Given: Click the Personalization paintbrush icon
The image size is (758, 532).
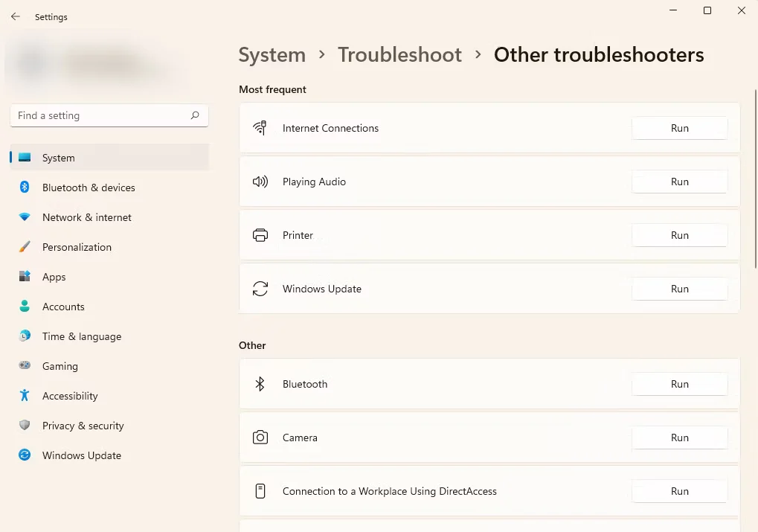Looking at the screenshot, I should (x=25, y=247).
